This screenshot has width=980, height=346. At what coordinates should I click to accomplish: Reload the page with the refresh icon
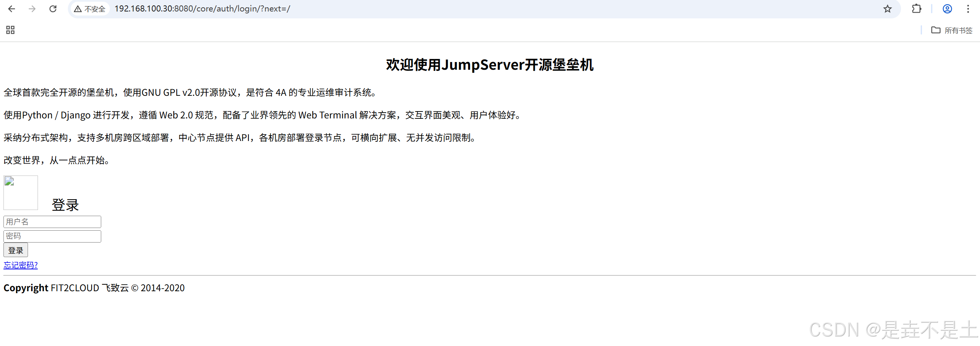[53, 9]
